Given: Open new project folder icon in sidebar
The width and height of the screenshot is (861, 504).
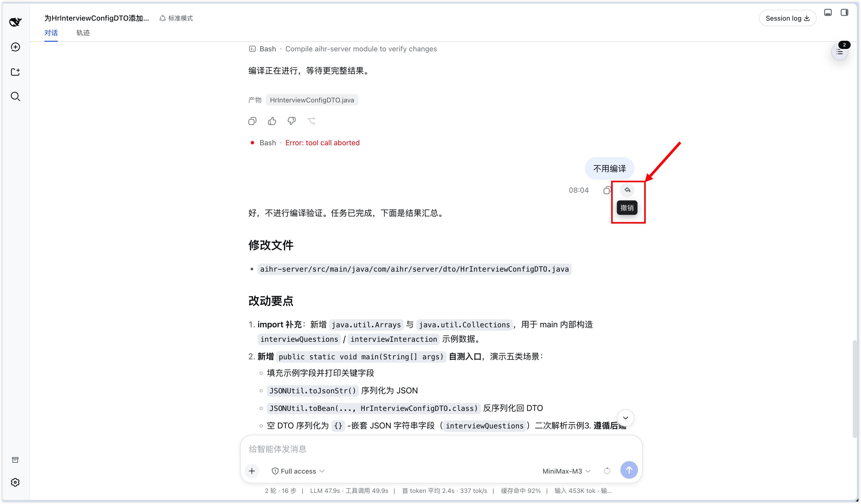Looking at the screenshot, I should point(15,72).
